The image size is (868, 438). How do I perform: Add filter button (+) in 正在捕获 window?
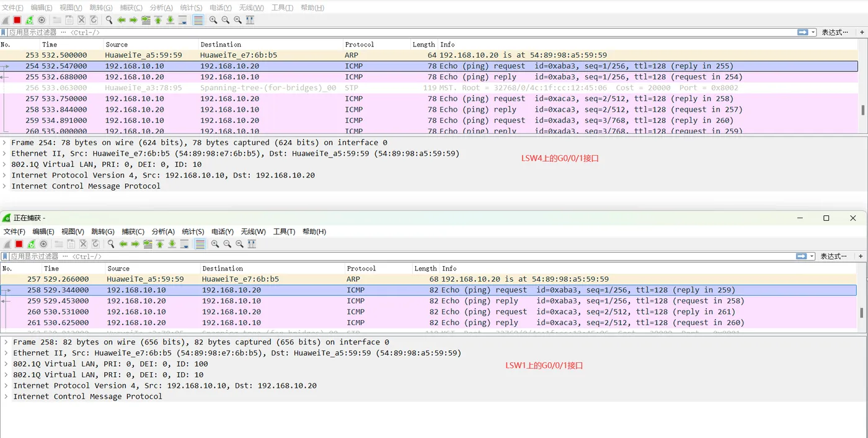861,256
